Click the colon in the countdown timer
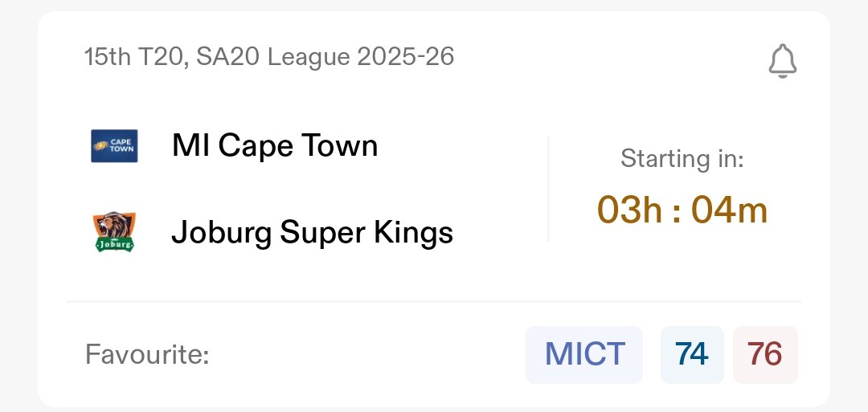This screenshot has height=412, width=868. pos(678,210)
